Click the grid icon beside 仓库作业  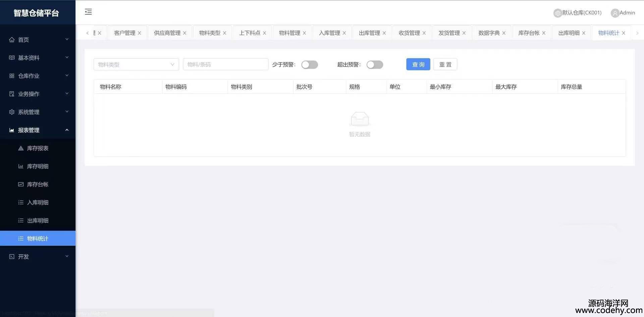pyautogui.click(x=12, y=76)
